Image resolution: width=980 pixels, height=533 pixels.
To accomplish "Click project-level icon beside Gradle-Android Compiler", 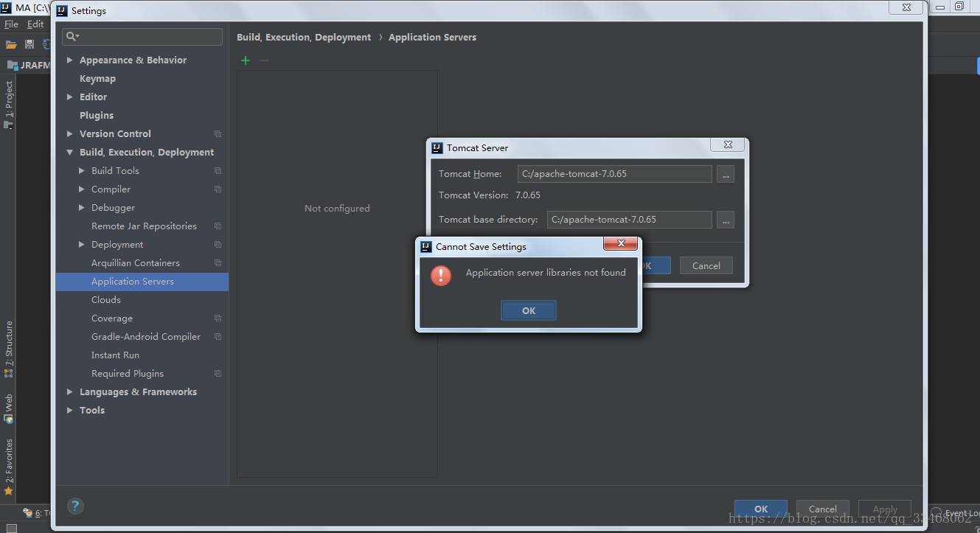I will coord(218,336).
